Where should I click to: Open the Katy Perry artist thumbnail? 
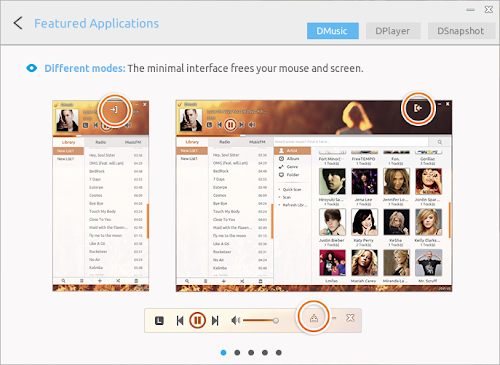click(364, 222)
